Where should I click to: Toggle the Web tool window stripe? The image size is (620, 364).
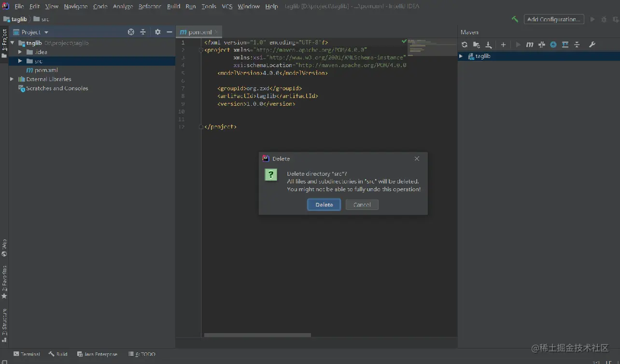point(4,248)
